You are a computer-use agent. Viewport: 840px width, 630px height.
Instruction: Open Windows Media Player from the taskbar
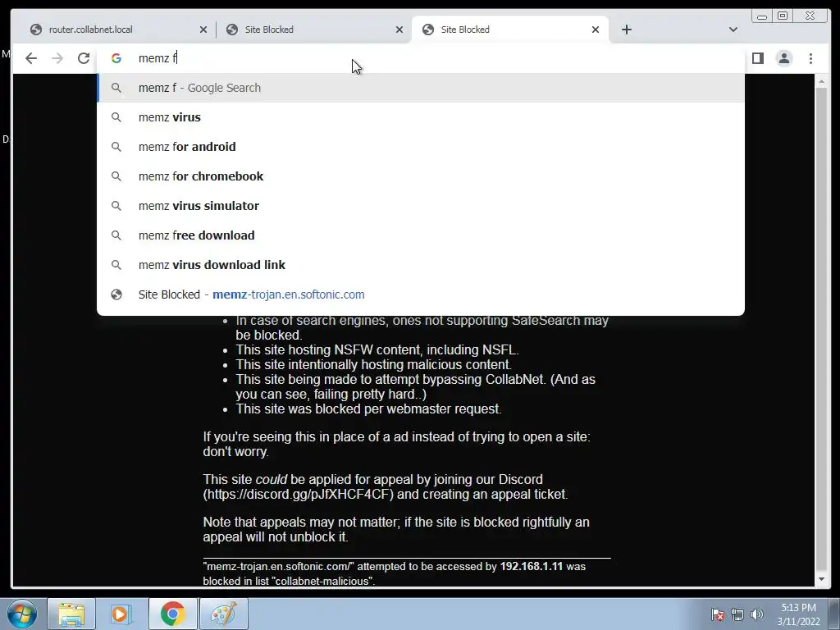[x=121, y=614]
